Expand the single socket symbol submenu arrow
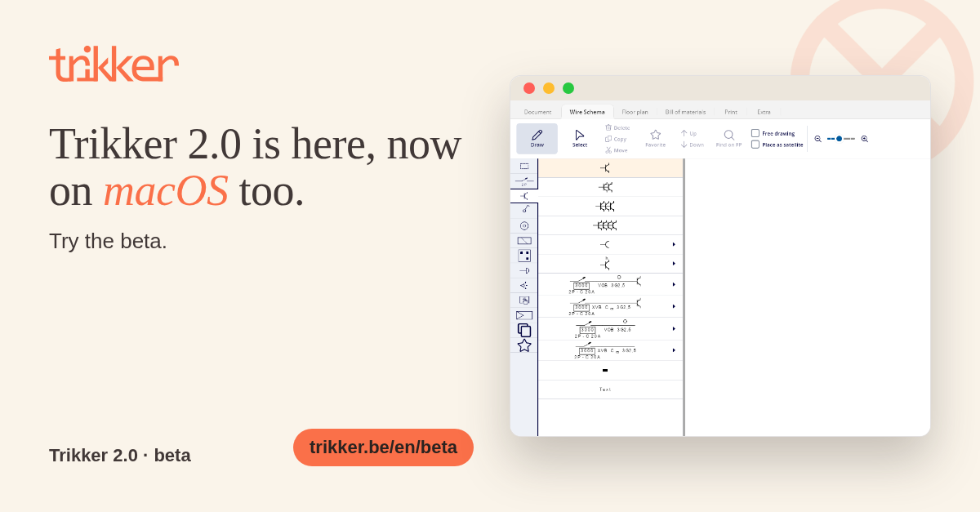Screen dimensions: 980x512 674,244
